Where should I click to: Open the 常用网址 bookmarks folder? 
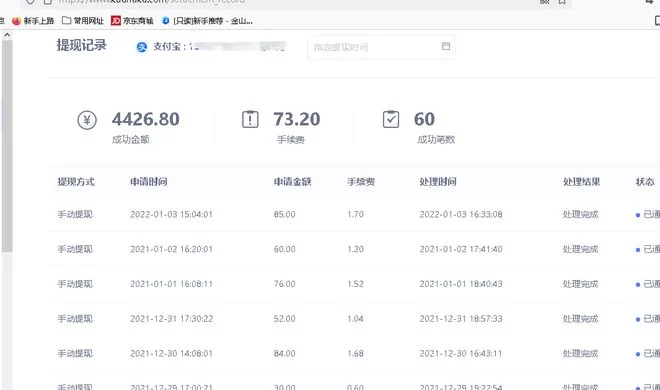coord(83,21)
